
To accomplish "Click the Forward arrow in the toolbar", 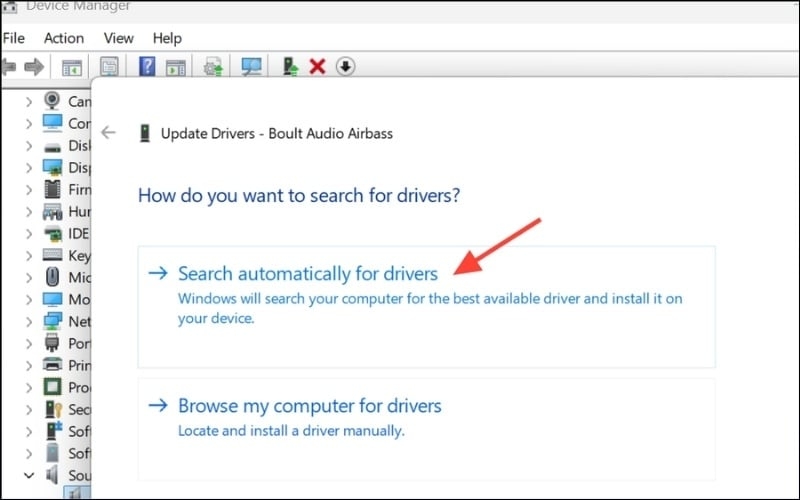I will 33,67.
